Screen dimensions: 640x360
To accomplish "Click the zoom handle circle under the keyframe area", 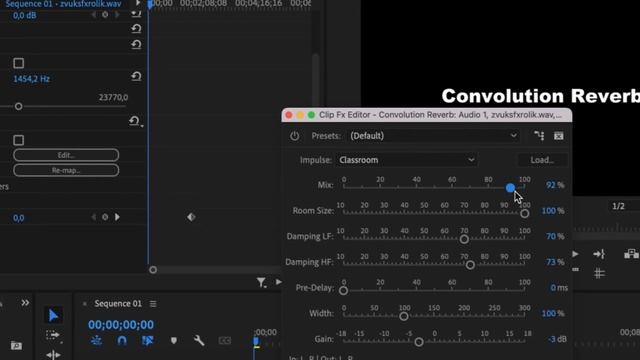I will (153, 270).
